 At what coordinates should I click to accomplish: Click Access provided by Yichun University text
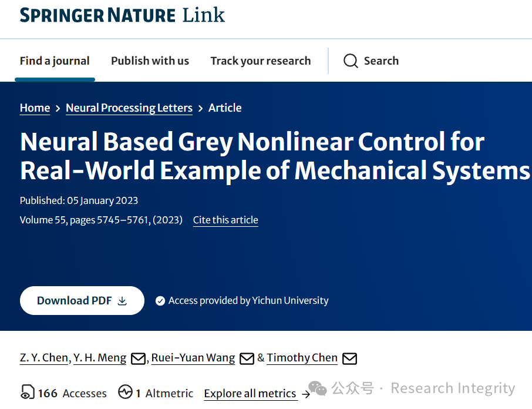(248, 301)
